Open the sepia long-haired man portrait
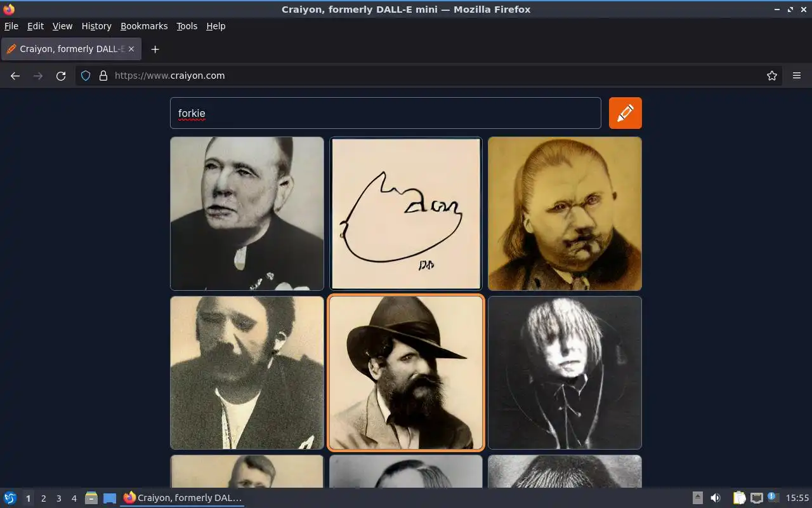Image resolution: width=812 pixels, height=508 pixels. (x=565, y=213)
